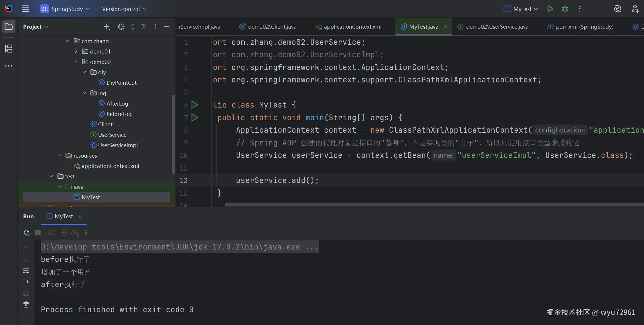This screenshot has height=325, width=644.
Task: Rerun MyTest in the Run panel
Action: coord(27,232)
